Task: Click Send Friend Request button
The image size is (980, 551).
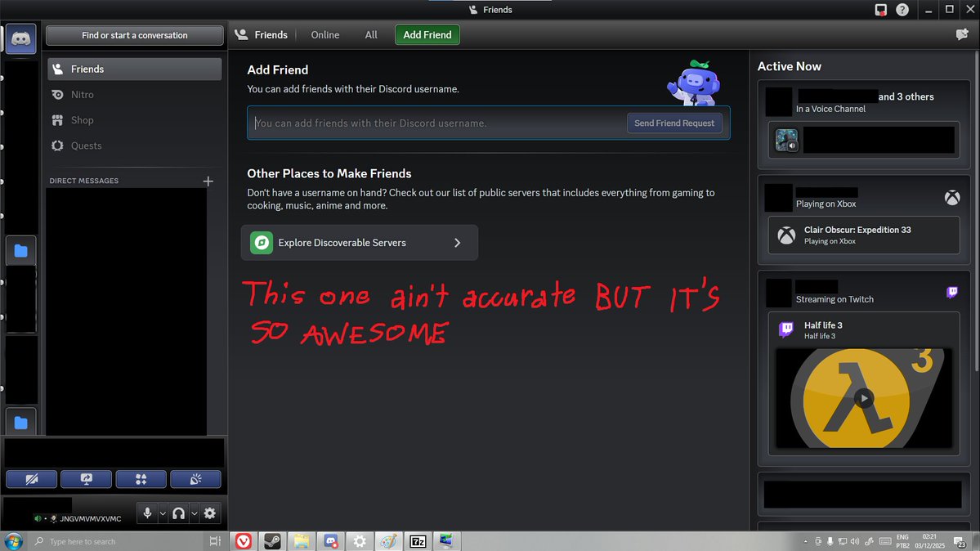Action: [x=674, y=123]
